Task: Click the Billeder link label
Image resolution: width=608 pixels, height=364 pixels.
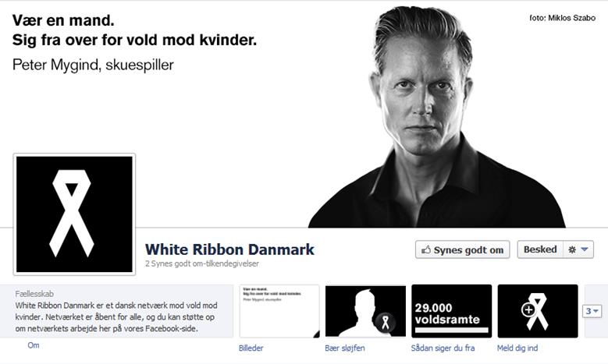Action: (x=251, y=348)
